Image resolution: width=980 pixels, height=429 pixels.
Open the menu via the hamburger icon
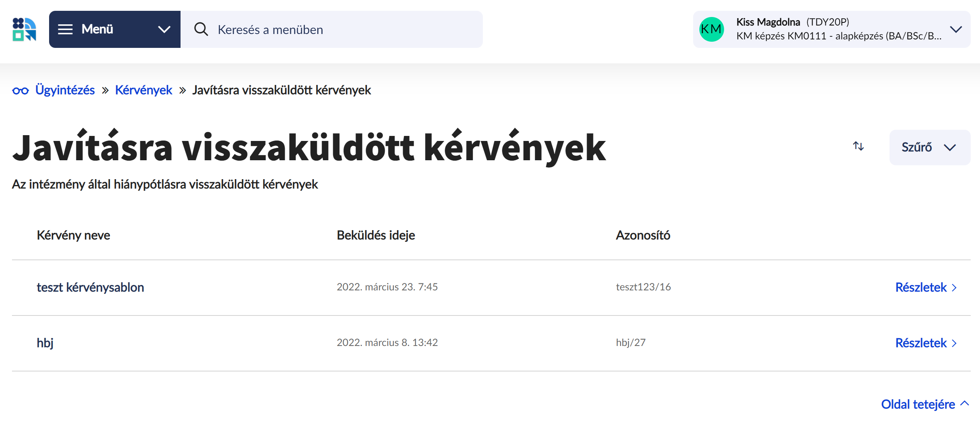click(65, 29)
